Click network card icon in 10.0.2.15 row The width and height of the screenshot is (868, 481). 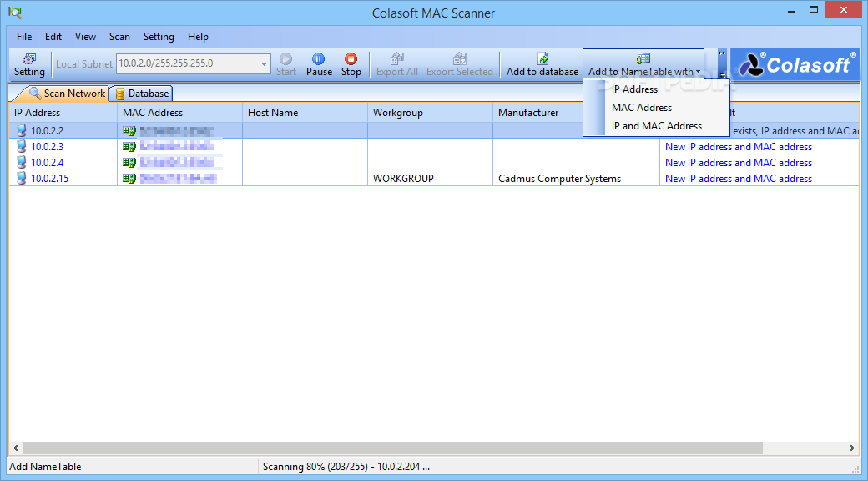[129, 179]
